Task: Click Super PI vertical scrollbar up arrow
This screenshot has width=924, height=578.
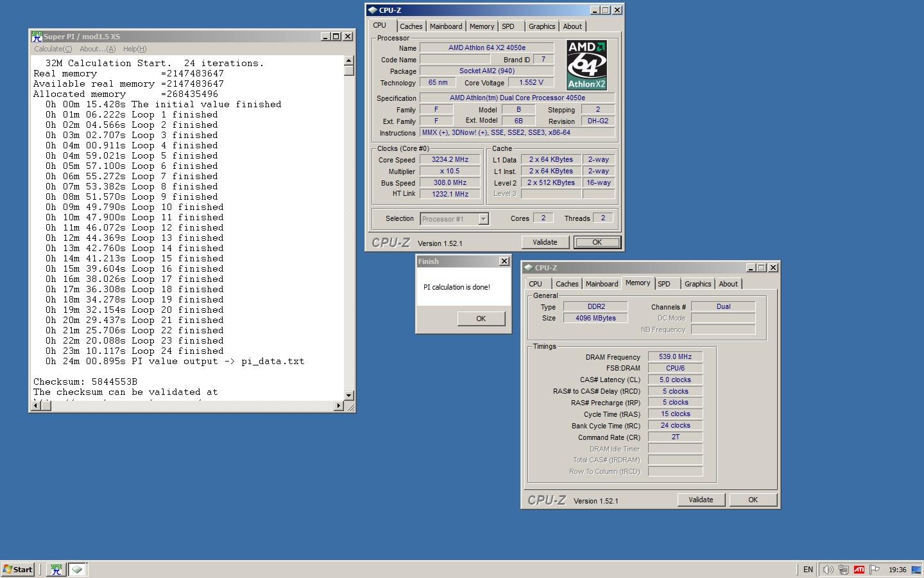Action: pyautogui.click(x=349, y=60)
